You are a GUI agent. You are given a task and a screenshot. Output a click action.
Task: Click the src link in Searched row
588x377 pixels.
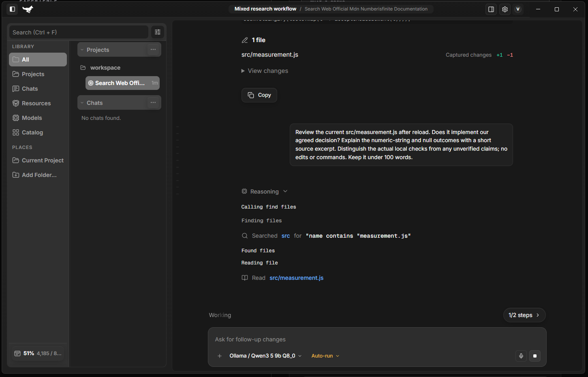tap(286, 236)
